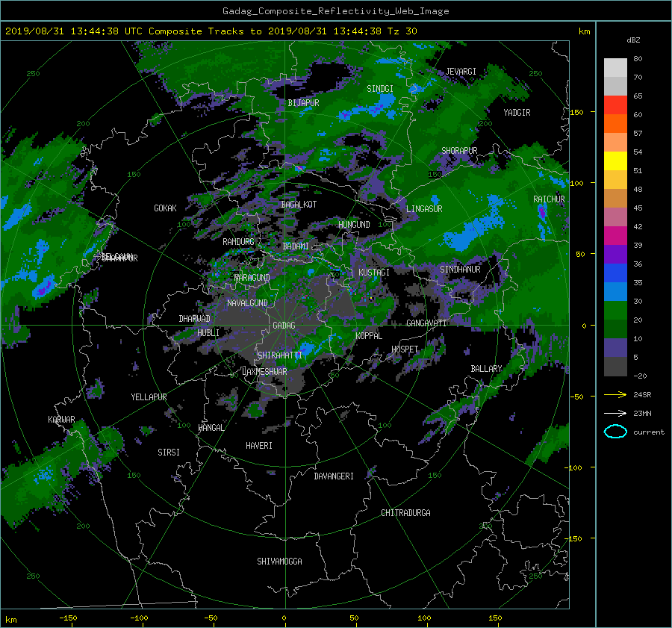Viewport: 672px width, 628px height.
Task: Click the magenta 39 dBZ color swatch
Action: [615, 236]
